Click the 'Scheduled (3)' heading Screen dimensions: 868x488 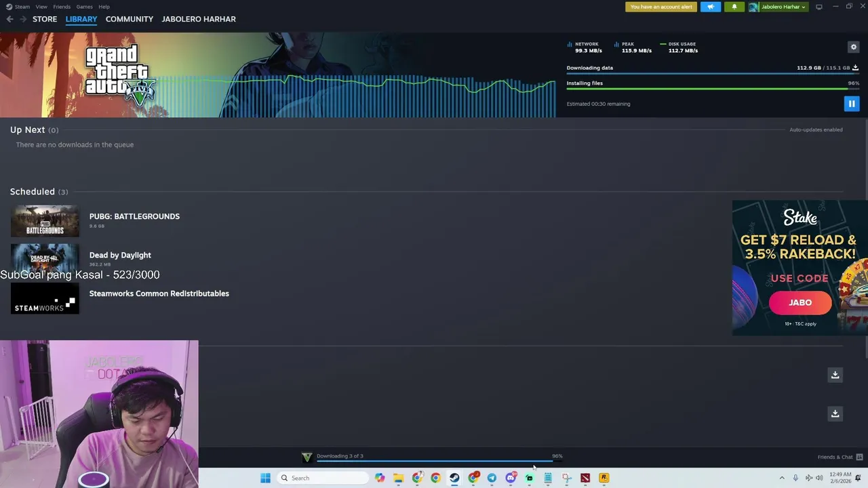pyautogui.click(x=39, y=191)
